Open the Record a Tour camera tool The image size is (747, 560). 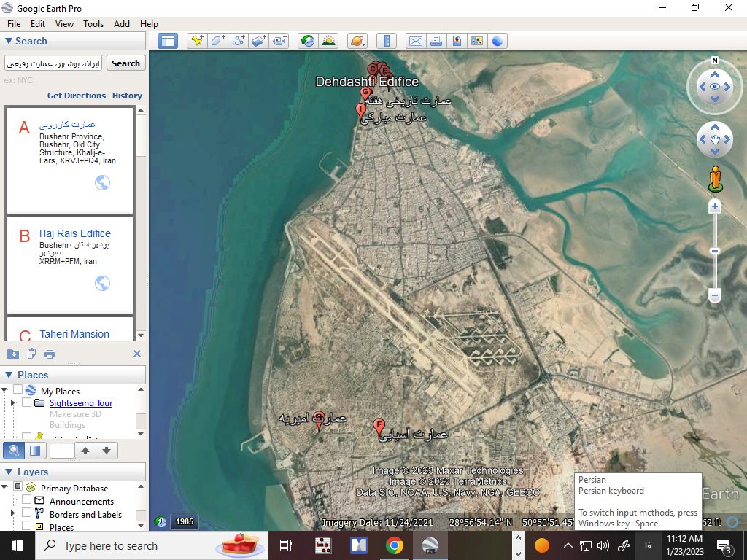point(279,41)
